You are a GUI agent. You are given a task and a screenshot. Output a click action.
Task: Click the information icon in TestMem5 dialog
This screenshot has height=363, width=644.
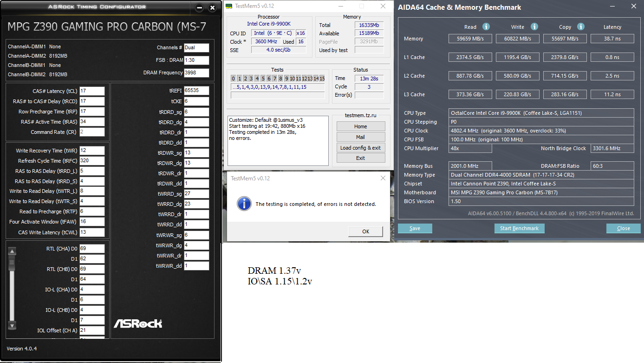coord(244,204)
